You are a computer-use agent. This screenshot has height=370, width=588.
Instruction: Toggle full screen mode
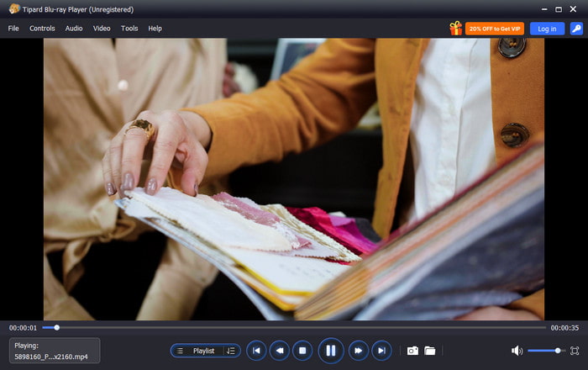[575, 351]
